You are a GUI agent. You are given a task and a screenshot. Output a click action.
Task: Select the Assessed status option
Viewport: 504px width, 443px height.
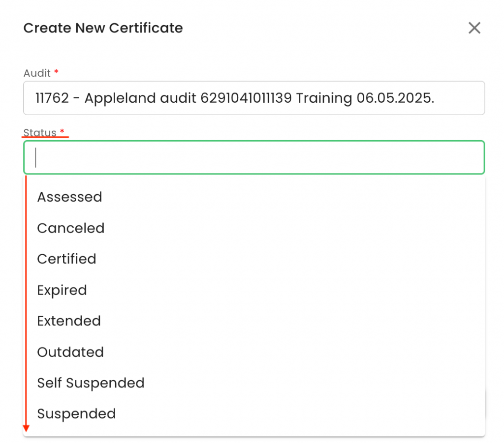tap(69, 197)
